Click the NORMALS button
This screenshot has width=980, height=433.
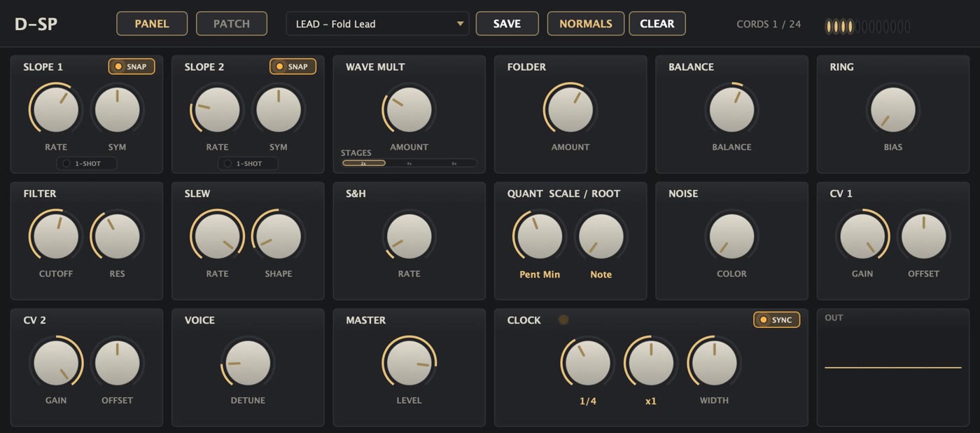click(586, 23)
